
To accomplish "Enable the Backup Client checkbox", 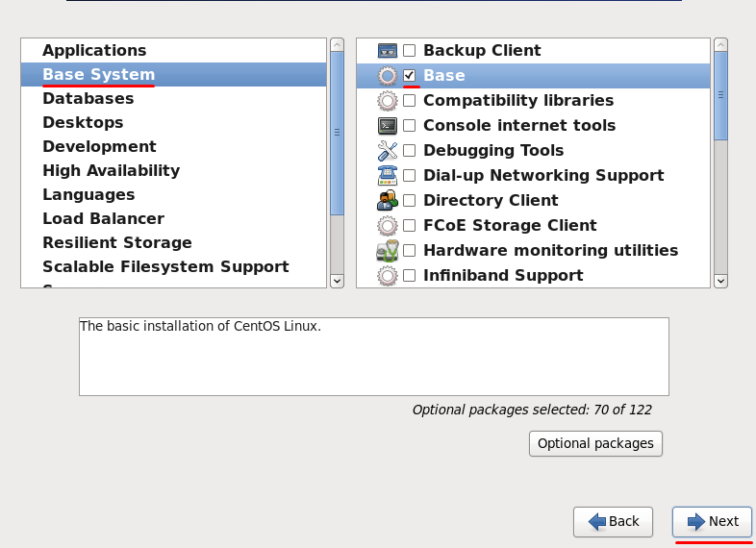I will pos(410,50).
